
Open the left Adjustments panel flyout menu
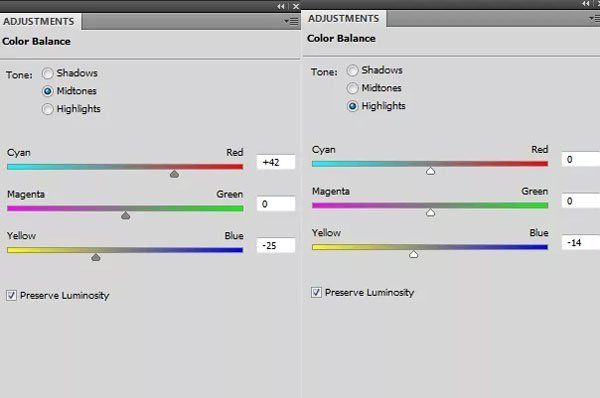coord(292,21)
